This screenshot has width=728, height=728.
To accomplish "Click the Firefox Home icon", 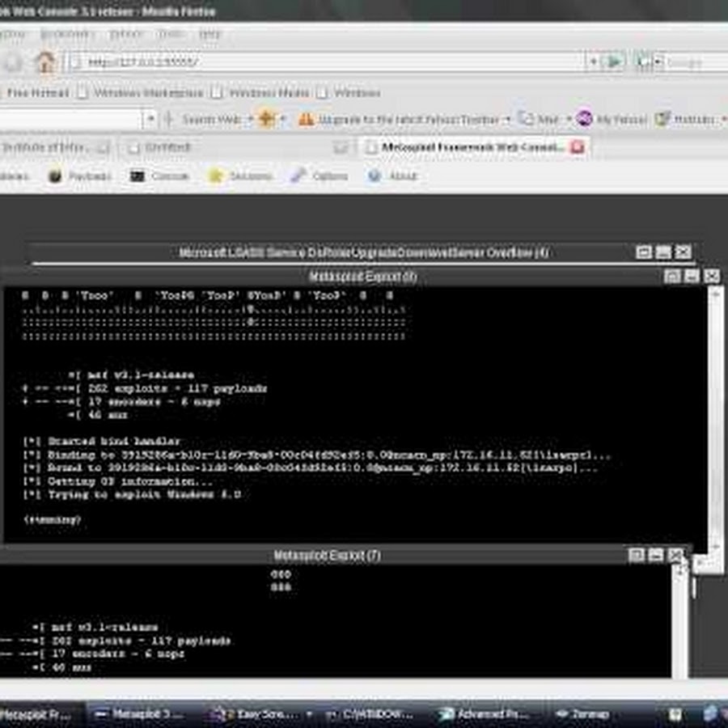I will click(x=45, y=61).
